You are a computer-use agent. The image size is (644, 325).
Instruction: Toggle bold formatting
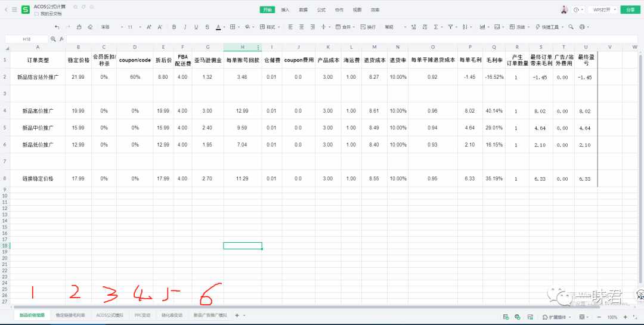(x=174, y=27)
